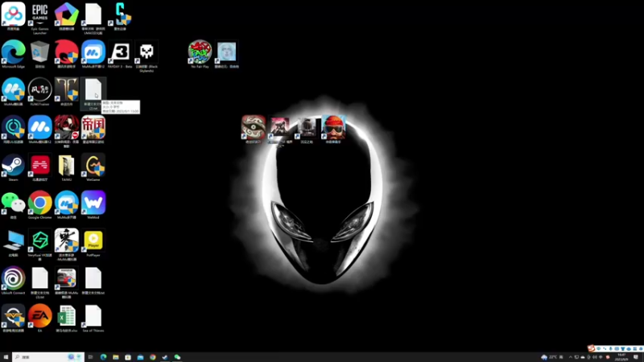The image size is (644, 362).
Task: Click the Windows Start button
Action: pyautogui.click(x=6, y=357)
